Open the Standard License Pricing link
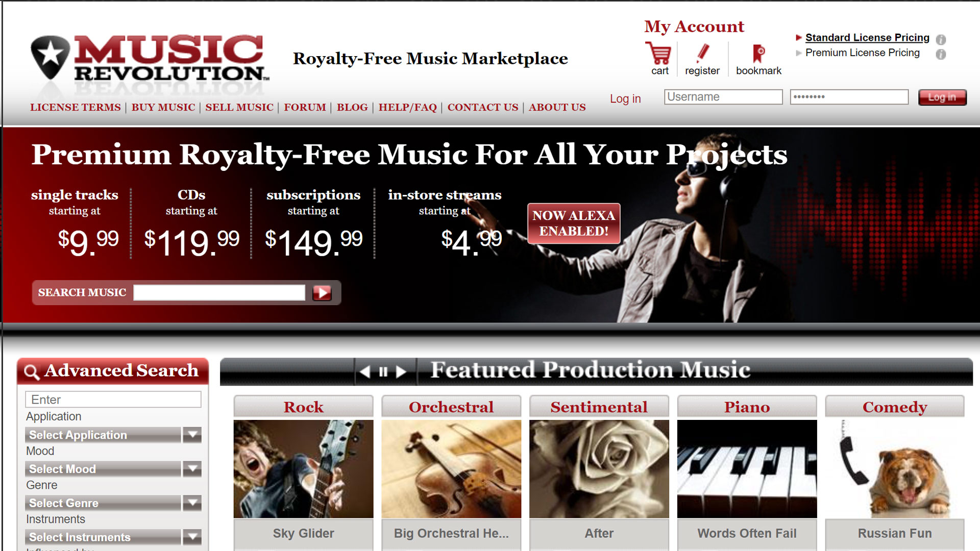This screenshot has height=551, width=980. pos(867,38)
